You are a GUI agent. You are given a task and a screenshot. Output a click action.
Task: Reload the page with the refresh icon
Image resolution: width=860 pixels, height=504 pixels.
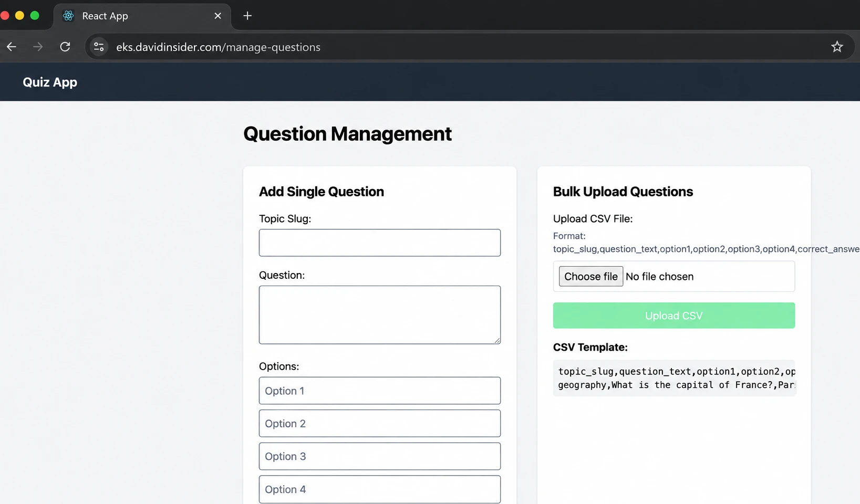(65, 47)
